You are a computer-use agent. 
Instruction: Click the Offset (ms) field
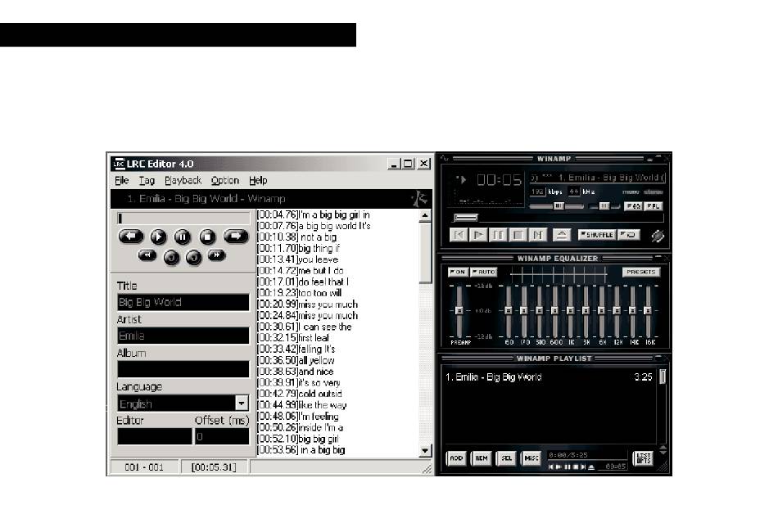click(222, 436)
